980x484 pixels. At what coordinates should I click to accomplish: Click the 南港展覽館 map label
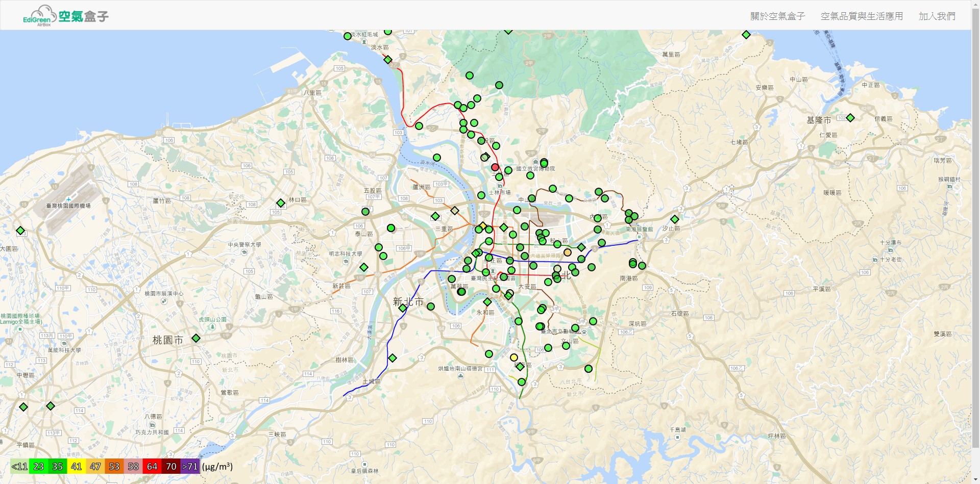[640, 230]
